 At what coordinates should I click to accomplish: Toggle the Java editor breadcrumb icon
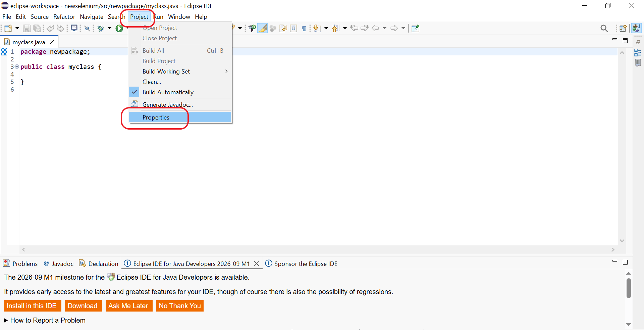(x=252, y=29)
